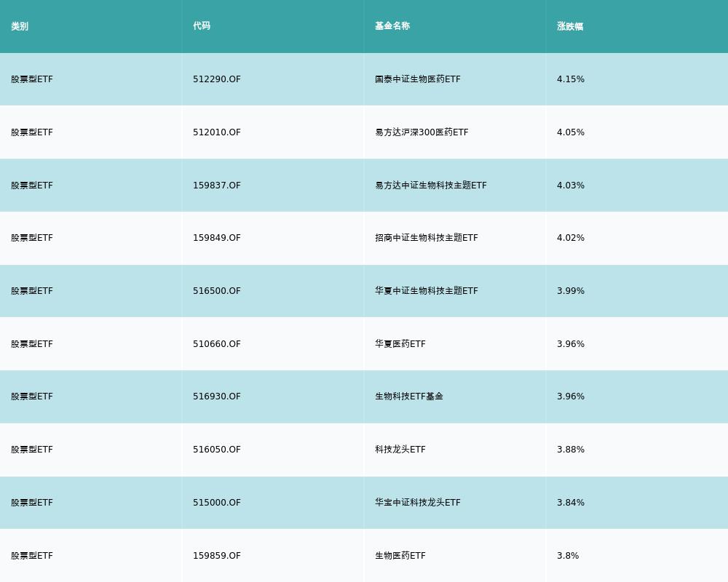
Task: Select code 159849.OF
Action: pyautogui.click(x=217, y=238)
